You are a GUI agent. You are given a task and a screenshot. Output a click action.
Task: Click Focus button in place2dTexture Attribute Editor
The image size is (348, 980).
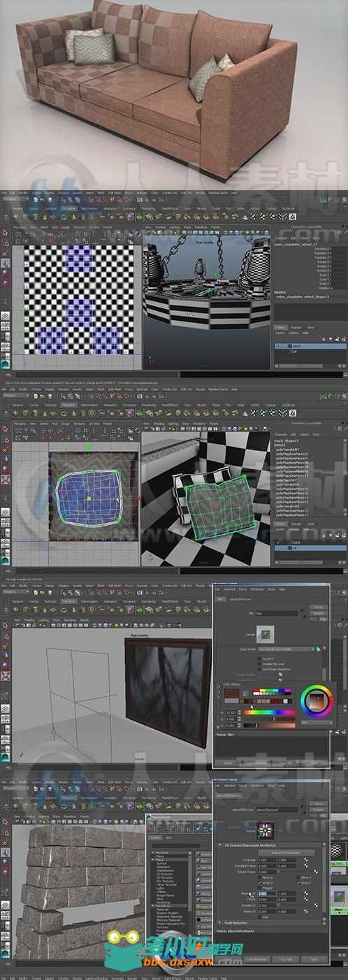point(318,803)
